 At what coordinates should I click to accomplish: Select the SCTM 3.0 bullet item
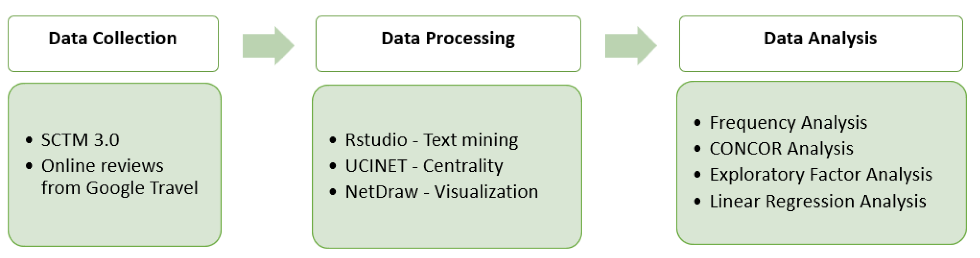click(80, 140)
